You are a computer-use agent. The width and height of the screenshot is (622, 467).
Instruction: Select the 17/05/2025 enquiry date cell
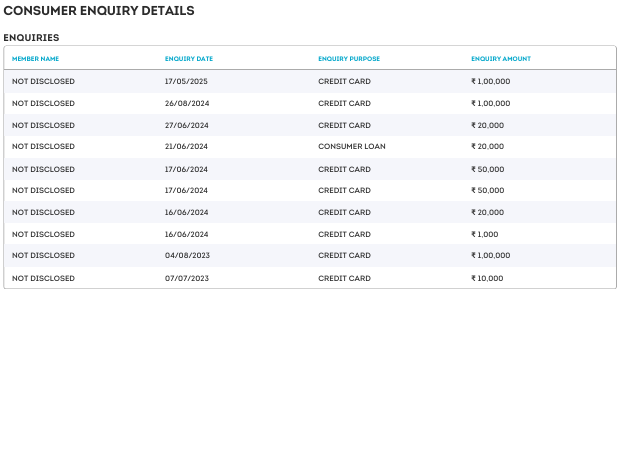coord(186,81)
